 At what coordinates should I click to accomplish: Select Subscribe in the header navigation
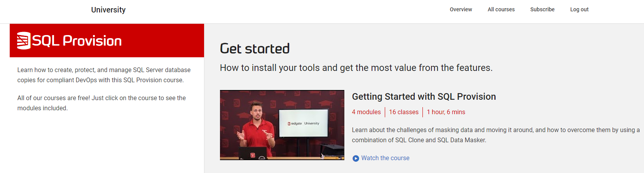point(542,9)
